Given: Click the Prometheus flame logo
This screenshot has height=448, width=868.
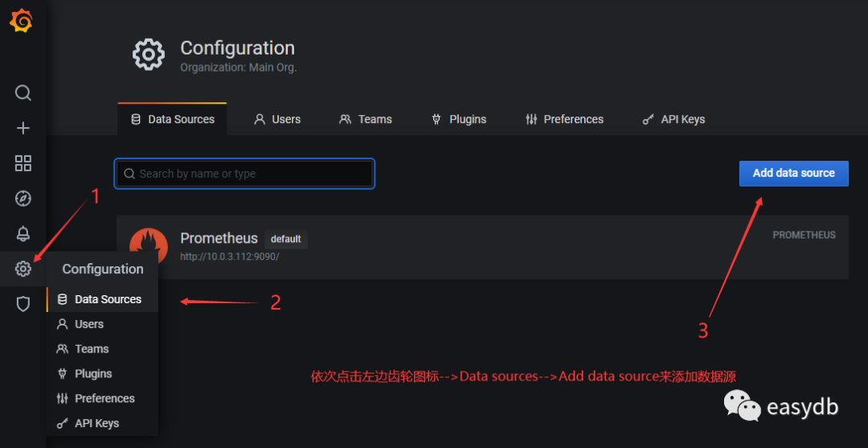Looking at the screenshot, I should point(149,245).
